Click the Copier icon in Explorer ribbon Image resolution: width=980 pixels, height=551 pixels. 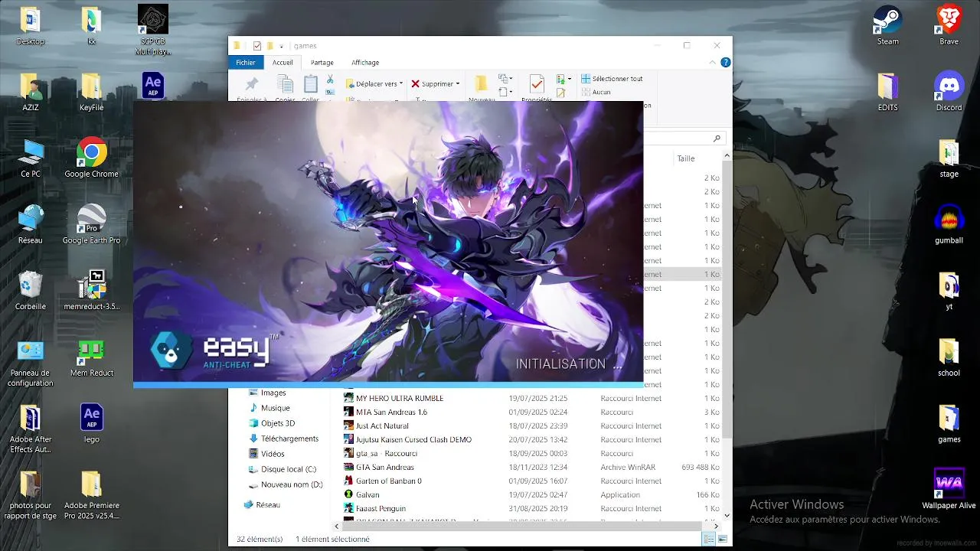pos(285,89)
